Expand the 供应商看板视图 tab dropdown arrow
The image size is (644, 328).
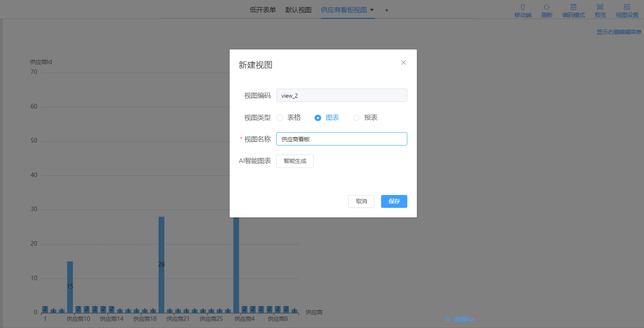point(372,10)
